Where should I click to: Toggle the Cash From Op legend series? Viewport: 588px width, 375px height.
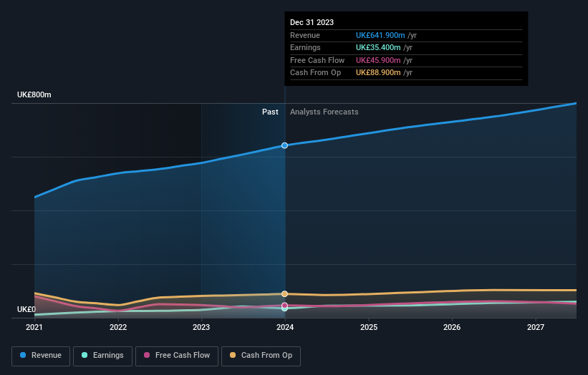pos(261,356)
